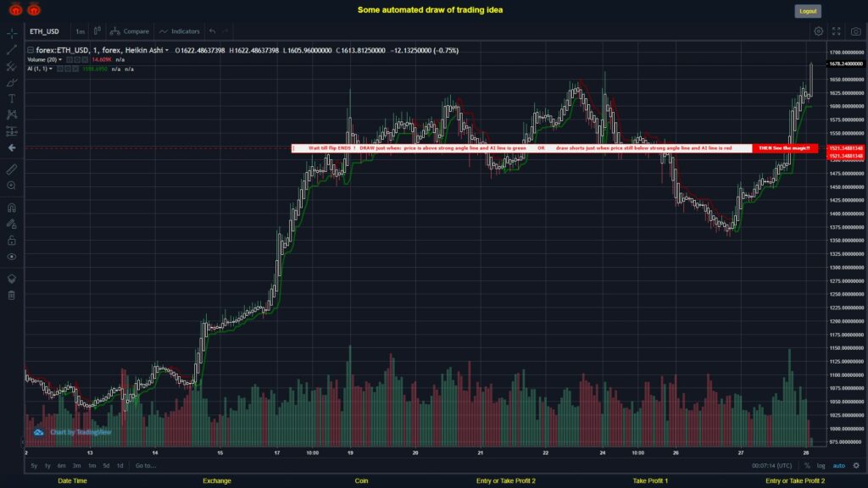The image size is (868, 488).
Task: Remove the Volume indicator via last legend box
Action: [85, 60]
